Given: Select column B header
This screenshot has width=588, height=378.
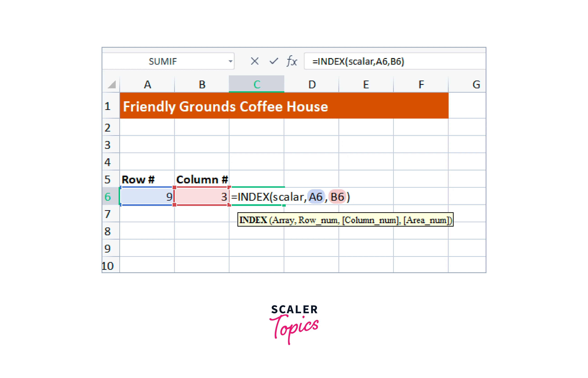Looking at the screenshot, I should (202, 85).
